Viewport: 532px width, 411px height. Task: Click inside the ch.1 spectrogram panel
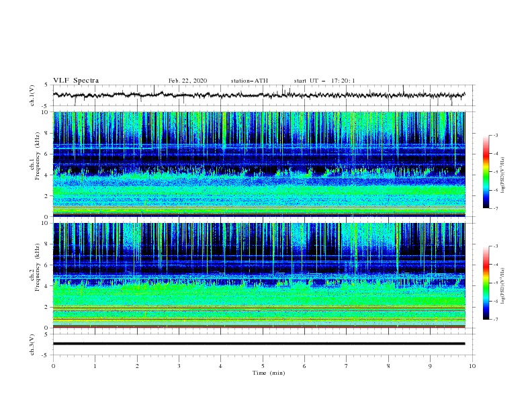point(259,164)
